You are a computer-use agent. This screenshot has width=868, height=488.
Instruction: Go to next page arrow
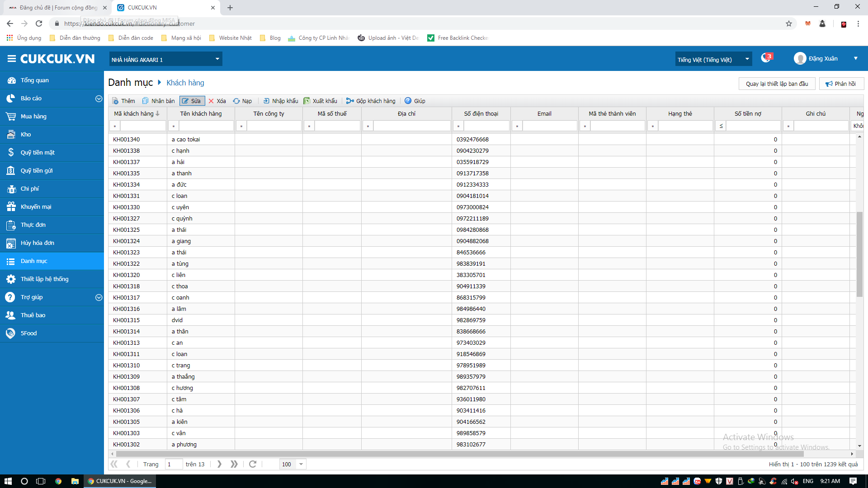219,464
